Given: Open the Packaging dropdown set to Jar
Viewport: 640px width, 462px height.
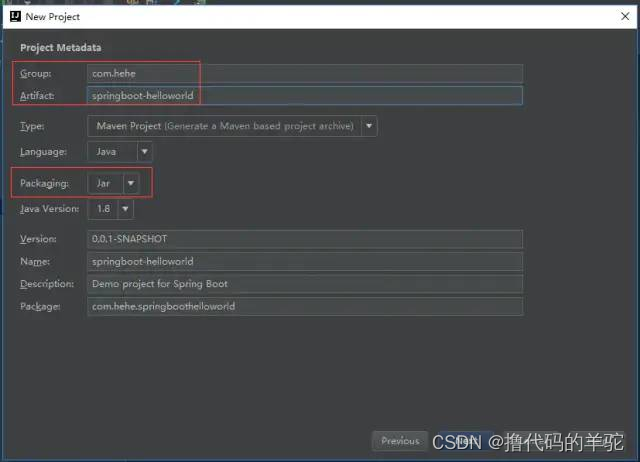Looking at the screenshot, I should coord(113,183).
